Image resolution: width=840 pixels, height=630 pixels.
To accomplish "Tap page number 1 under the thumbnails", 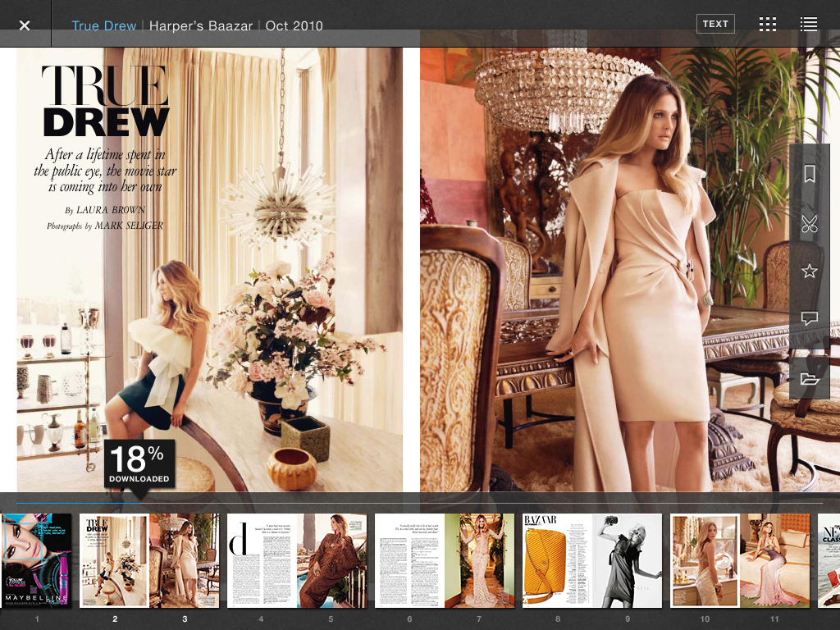I will pyautogui.click(x=37, y=619).
